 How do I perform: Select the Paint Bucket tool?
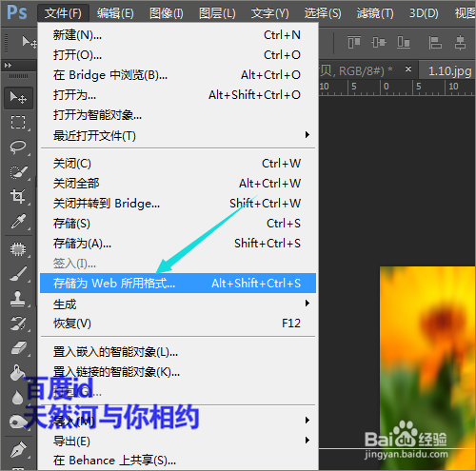pos(17,373)
